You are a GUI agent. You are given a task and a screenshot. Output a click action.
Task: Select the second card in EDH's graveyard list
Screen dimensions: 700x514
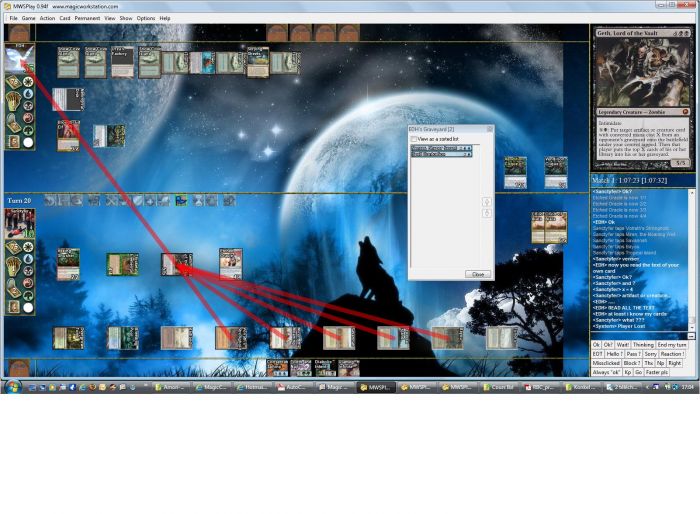coord(441,154)
